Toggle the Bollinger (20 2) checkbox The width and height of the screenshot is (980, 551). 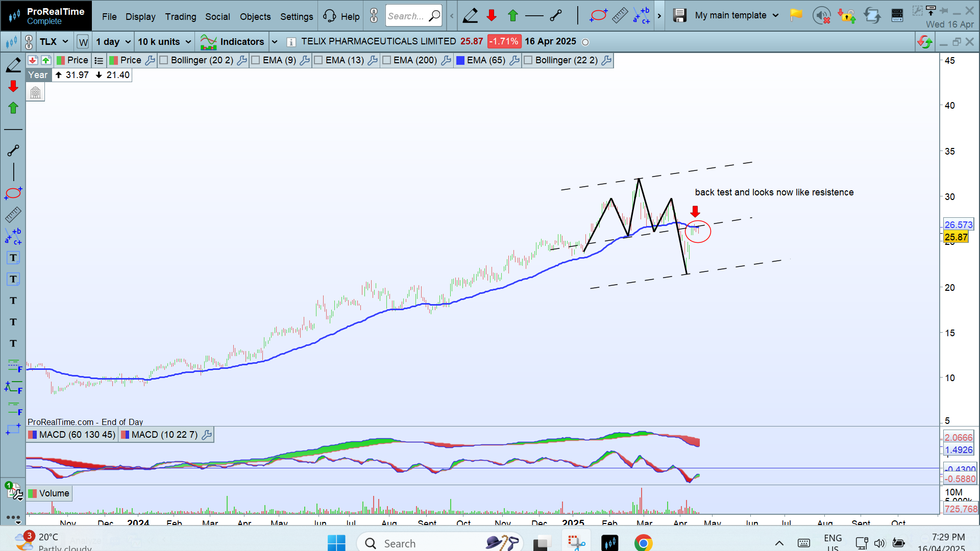click(x=164, y=60)
